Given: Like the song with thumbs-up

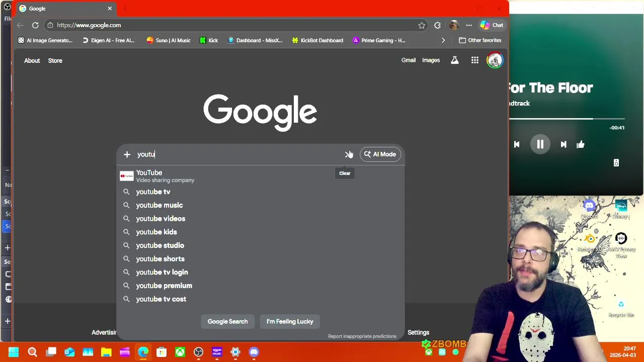Looking at the screenshot, I should (581, 144).
